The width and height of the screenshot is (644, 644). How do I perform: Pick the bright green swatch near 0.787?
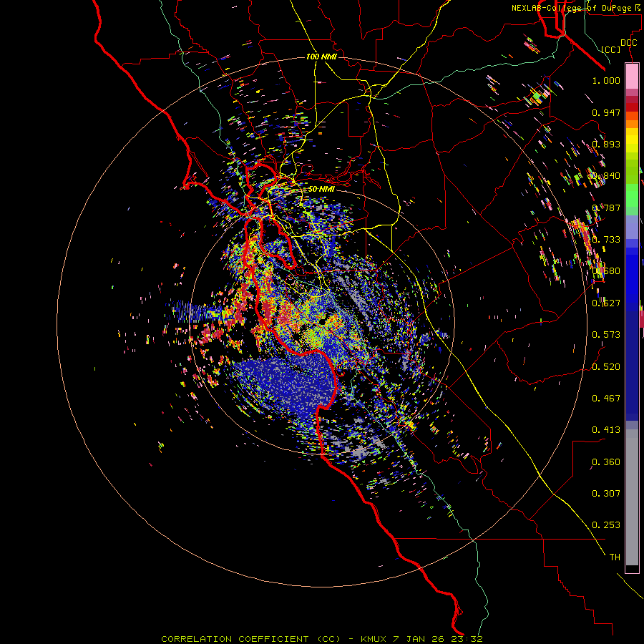coord(632,195)
